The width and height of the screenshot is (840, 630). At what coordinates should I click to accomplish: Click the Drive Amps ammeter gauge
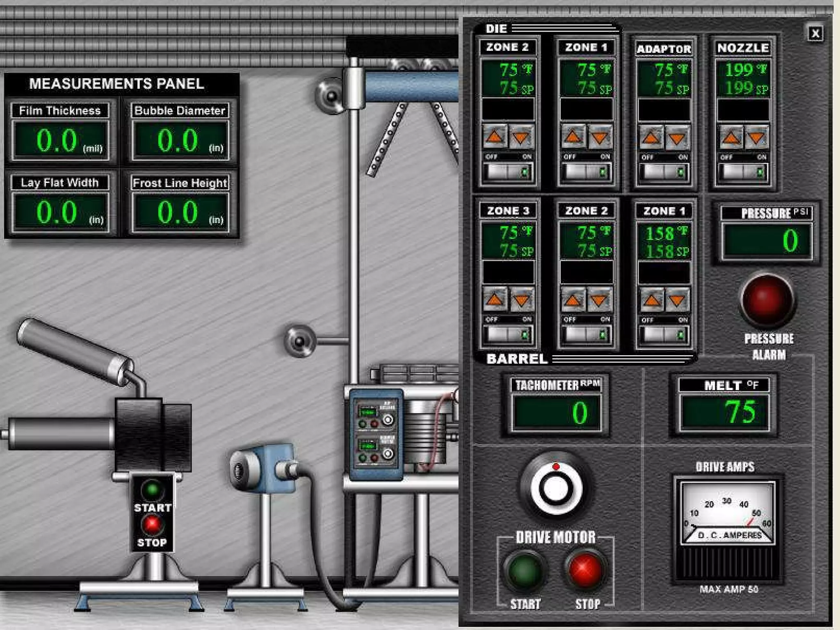coord(727,513)
